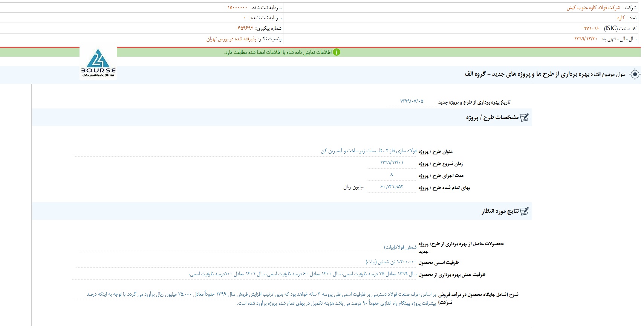Click project duration value ۸
Screen dimensions: 644x328
pos(392,174)
